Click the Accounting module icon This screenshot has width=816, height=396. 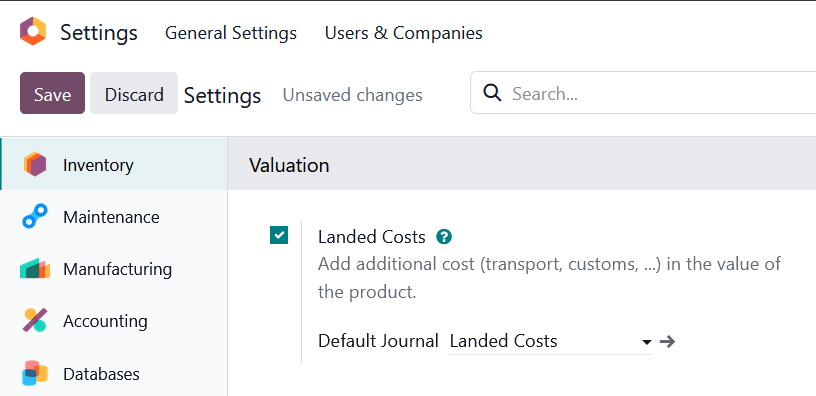[x=35, y=321]
